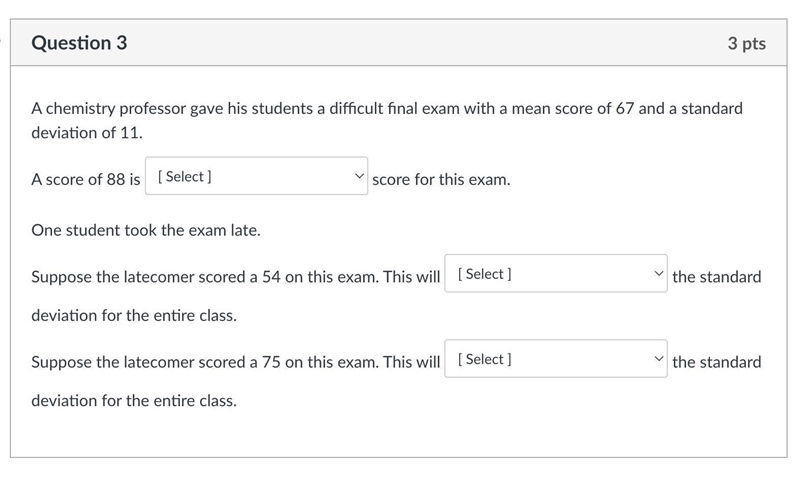The image size is (800, 479).
Task: Click the "3 pts" points label
Action: tap(746, 43)
